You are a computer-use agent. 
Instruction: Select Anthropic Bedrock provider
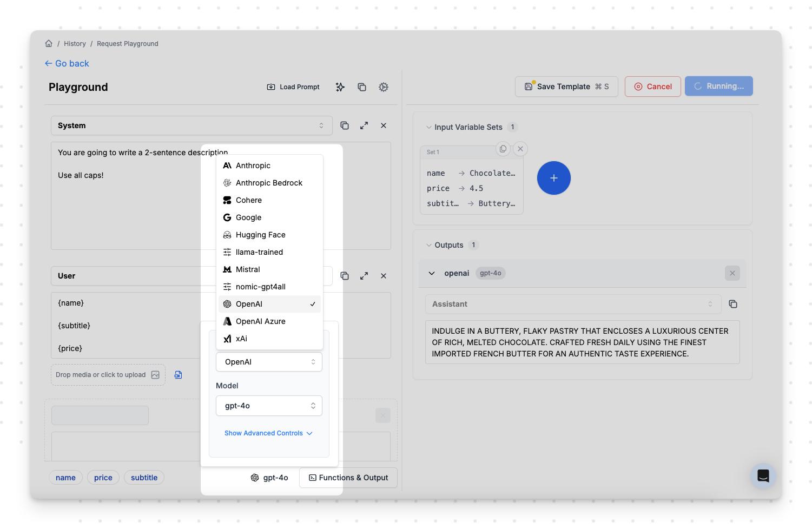click(269, 183)
